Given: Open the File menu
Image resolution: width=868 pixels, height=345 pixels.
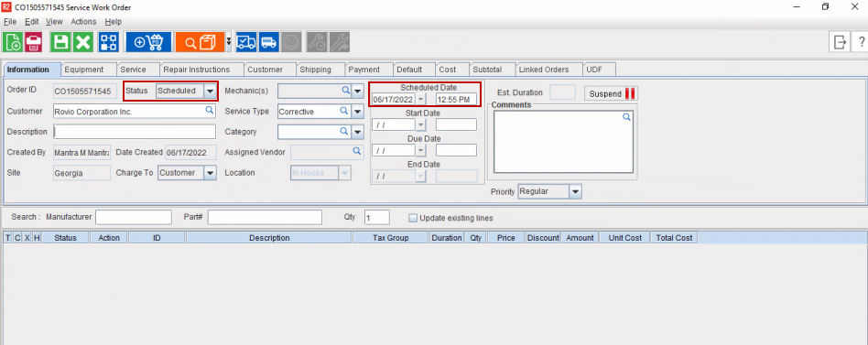Looking at the screenshot, I should point(10,22).
